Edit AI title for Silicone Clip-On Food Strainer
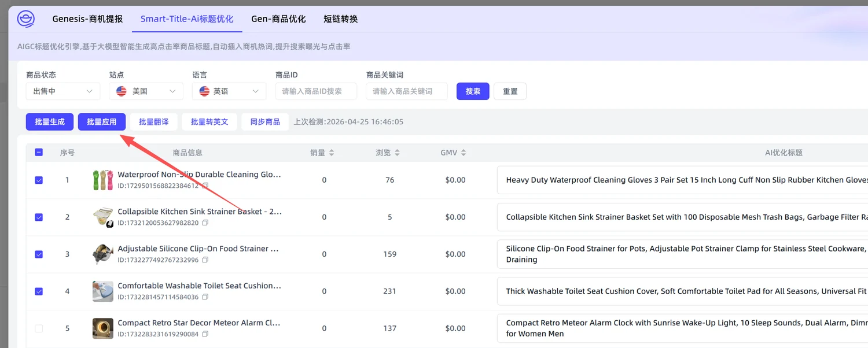This screenshot has width=868, height=348. tap(682, 254)
